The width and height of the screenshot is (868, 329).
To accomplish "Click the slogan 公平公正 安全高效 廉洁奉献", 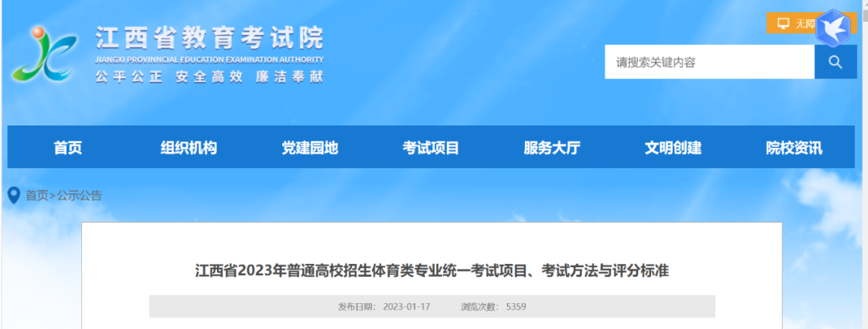I will pyautogui.click(x=209, y=77).
